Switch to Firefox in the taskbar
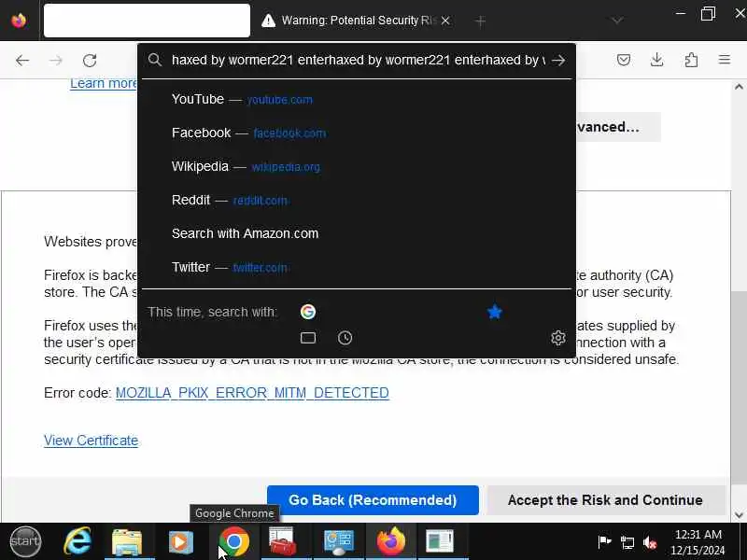Image resolution: width=747 pixels, height=560 pixels. [x=391, y=541]
